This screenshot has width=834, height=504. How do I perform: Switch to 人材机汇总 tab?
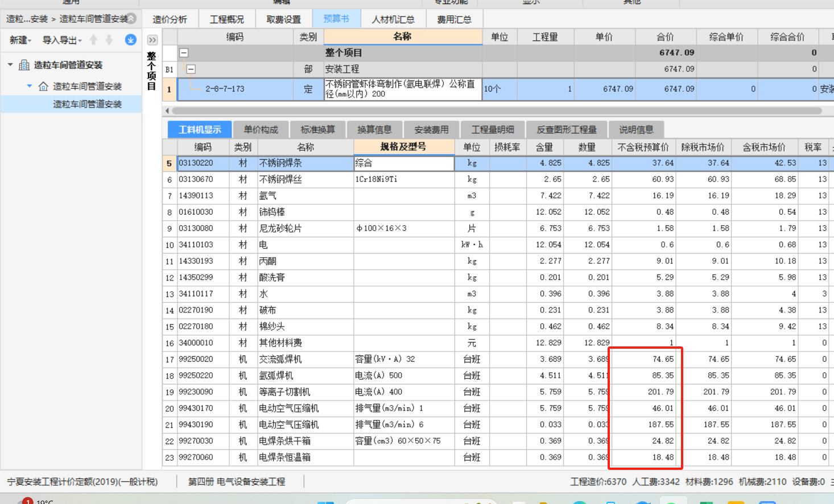coord(393,19)
